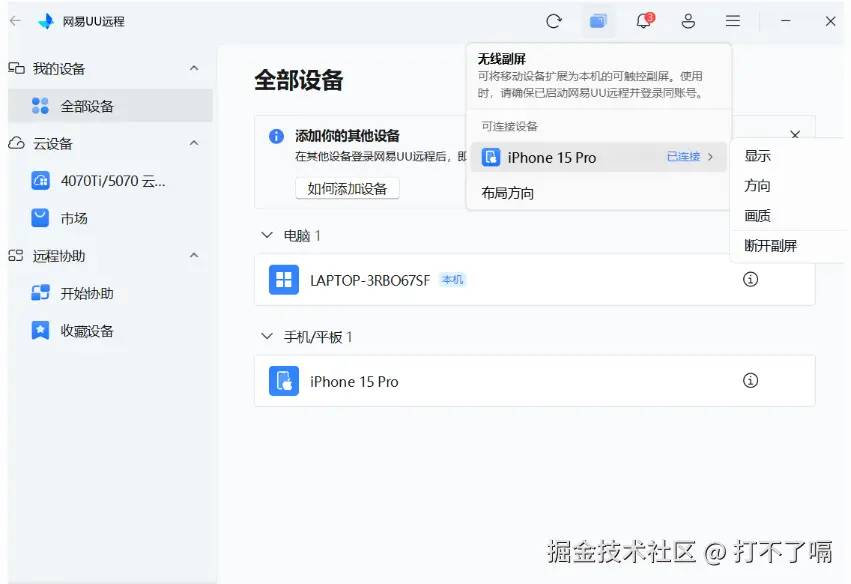851x584 pixels.
Task: Click the 本机 tag on the laptop
Action: coord(453,280)
